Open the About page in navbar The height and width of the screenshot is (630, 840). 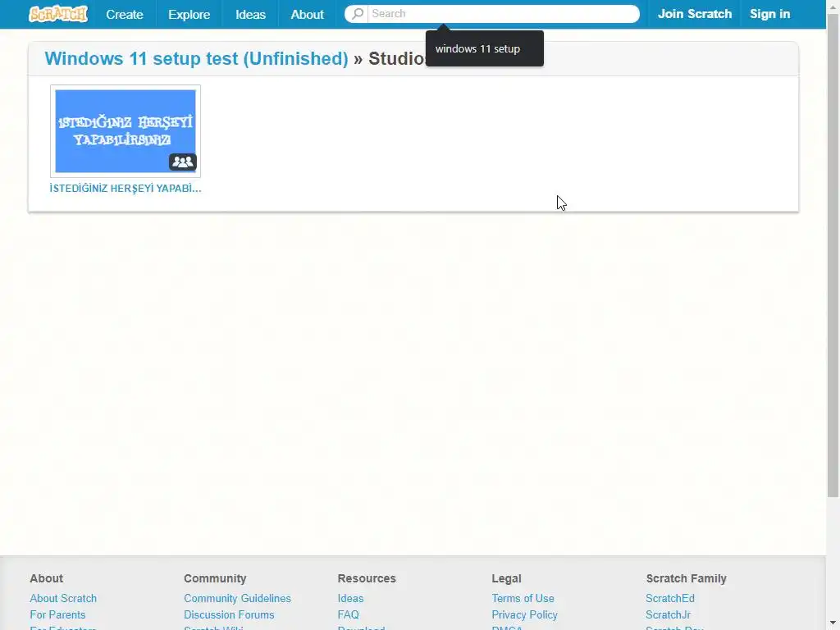pos(307,15)
